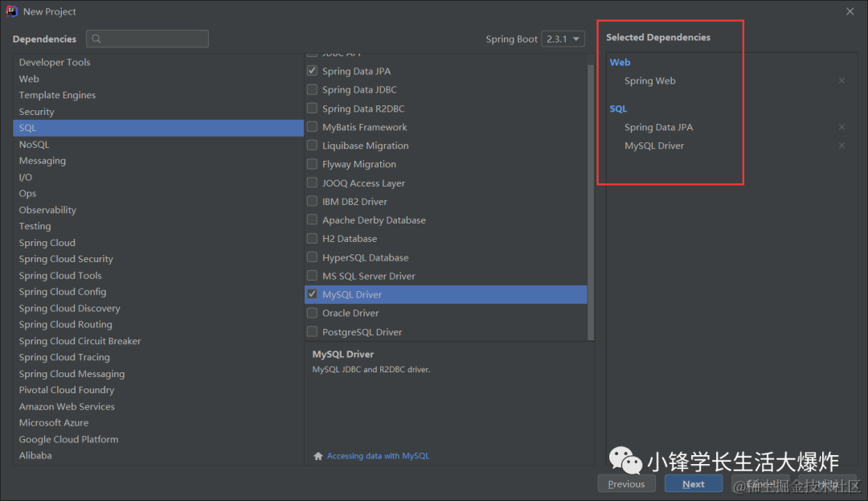This screenshot has width=868, height=501.
Task: Go back with the Previous button
Action: coord(626,484)
